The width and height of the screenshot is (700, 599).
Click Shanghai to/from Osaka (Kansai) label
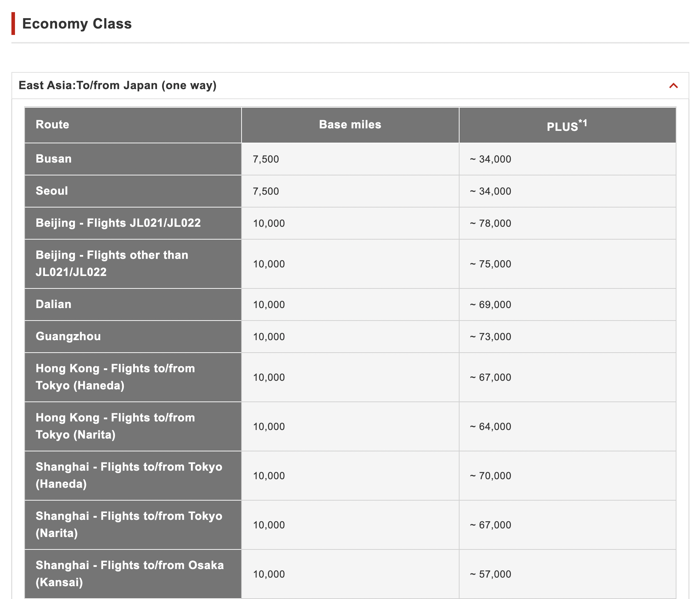pos(130,574)
